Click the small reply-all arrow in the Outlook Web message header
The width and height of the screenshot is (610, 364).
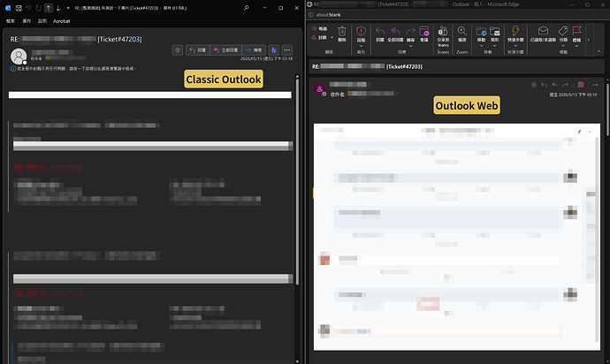tap(555, 85)
